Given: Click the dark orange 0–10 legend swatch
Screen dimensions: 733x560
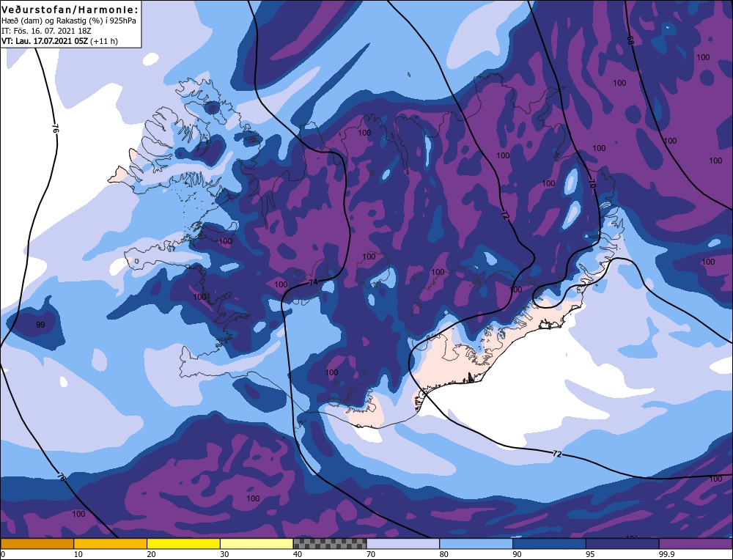Looking at the screenshot, I should tap(37, 543).
